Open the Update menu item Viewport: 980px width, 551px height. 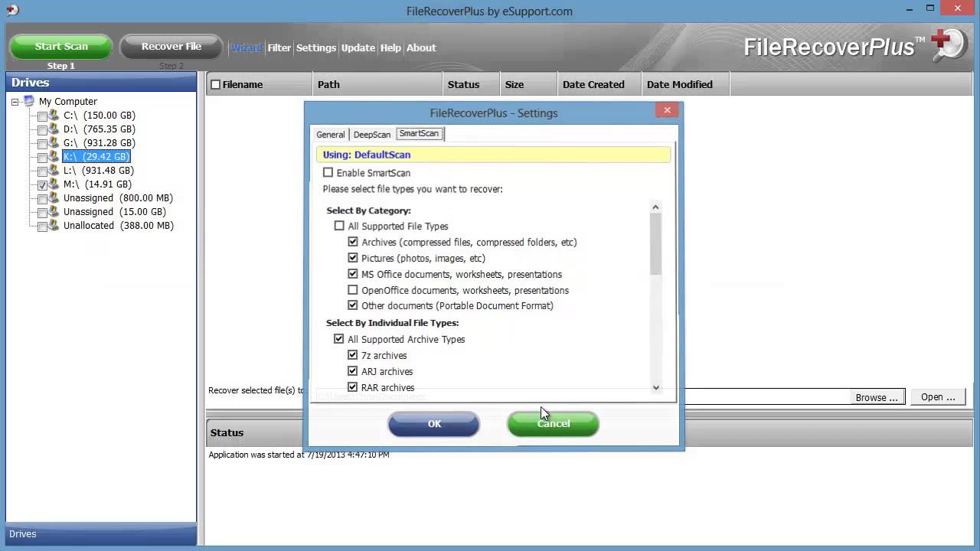[358, 47]
